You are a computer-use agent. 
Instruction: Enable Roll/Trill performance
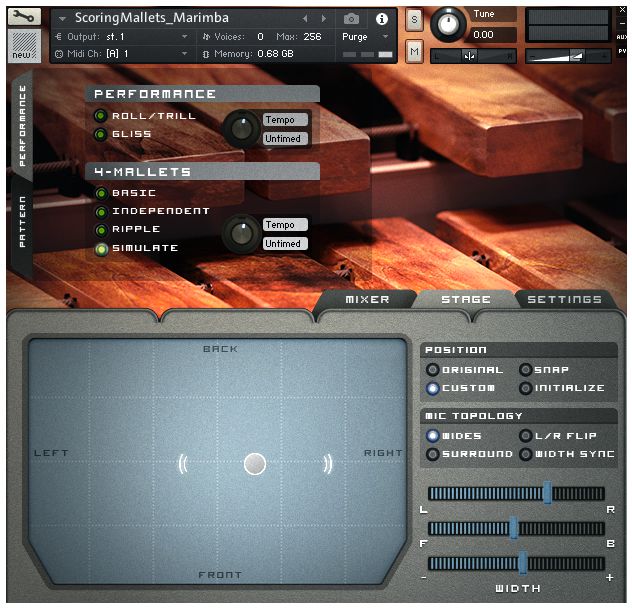(100, 116)
